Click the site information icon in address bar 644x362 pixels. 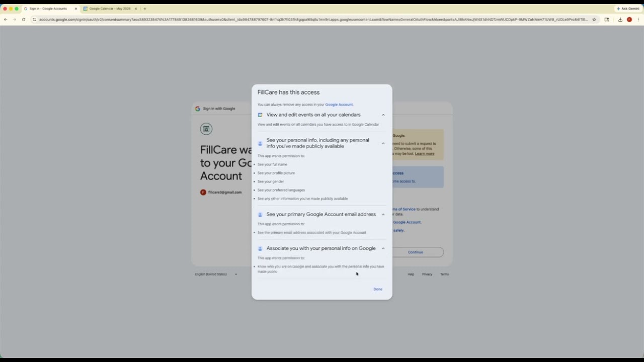tap(35, 20)
